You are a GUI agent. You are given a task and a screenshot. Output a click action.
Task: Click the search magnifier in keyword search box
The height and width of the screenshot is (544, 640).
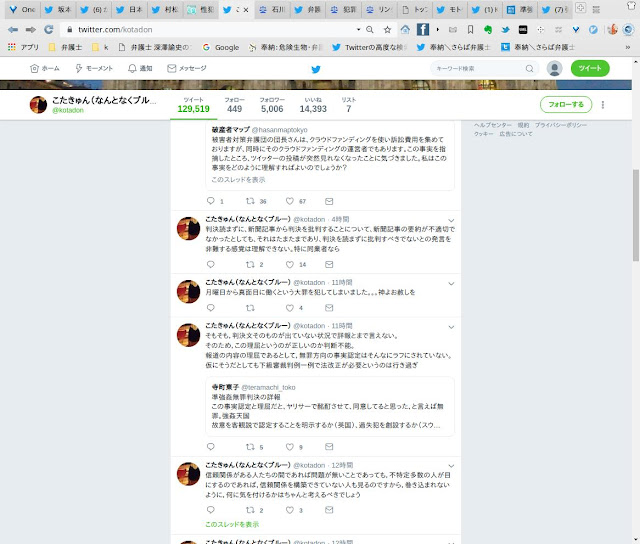click(529, 69)
